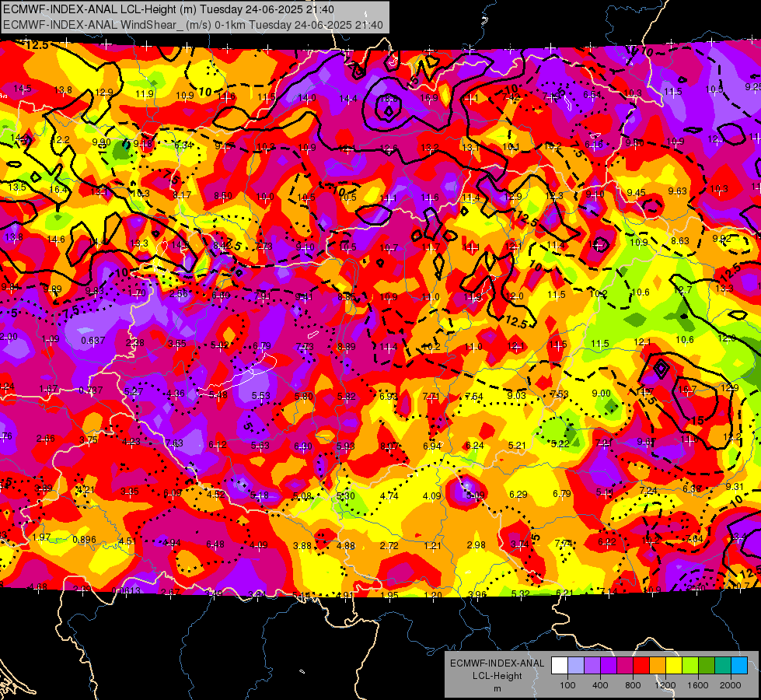This screenshot has width=761, height=700.
Task: Click the map value "2.98"
Action: [476, 545]
